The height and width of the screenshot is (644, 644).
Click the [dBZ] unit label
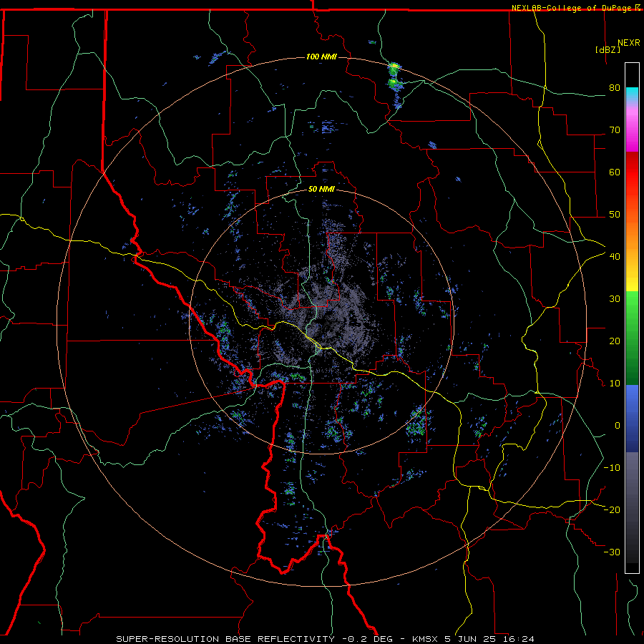click(608, 49)
